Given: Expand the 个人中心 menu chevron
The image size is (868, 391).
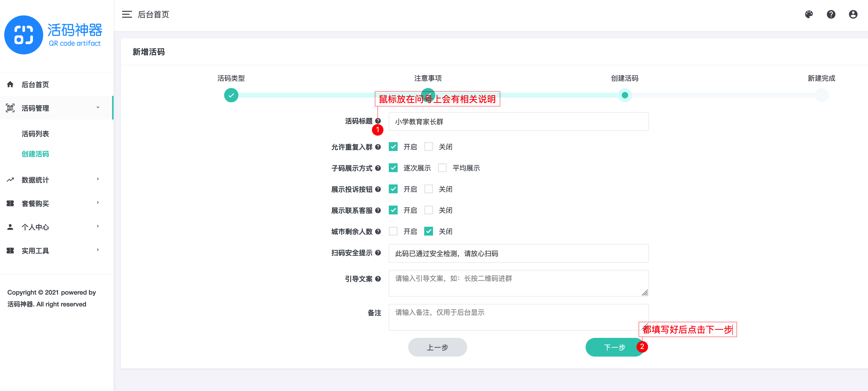Looking at the screenshot, I should [x=98, y=226].
